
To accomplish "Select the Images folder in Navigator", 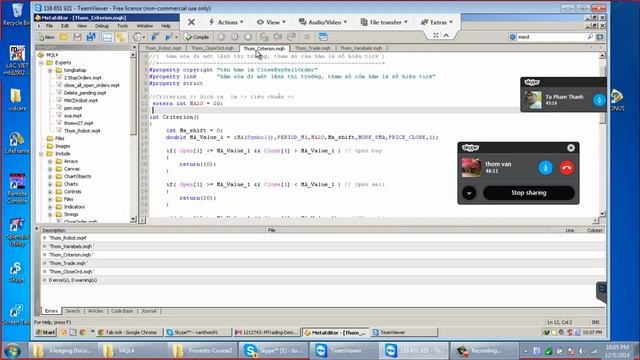I will click(62, 146).
